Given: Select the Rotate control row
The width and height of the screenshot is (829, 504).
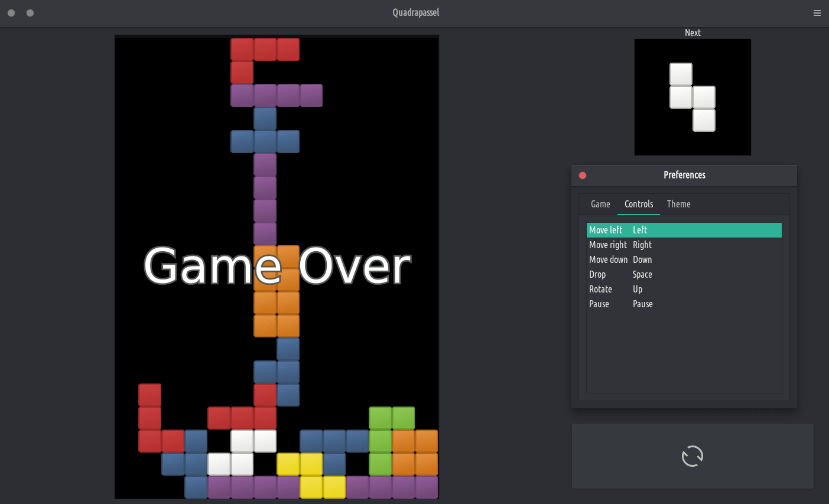Looking at the screenshot, I should tap(600, 289).
